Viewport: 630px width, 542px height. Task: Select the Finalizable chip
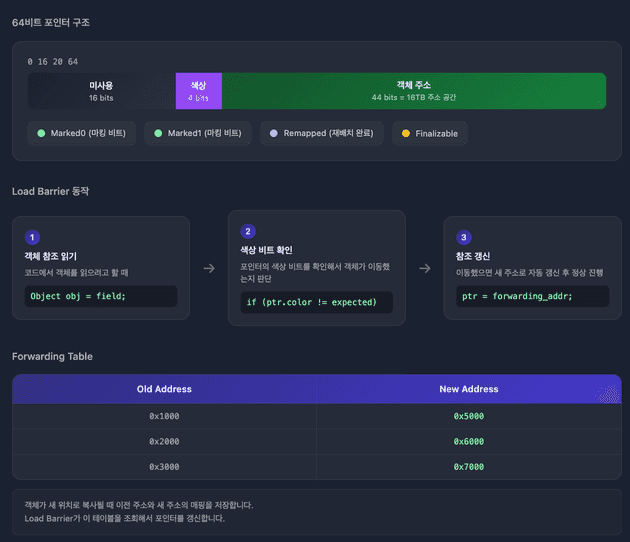click(430, 133)
